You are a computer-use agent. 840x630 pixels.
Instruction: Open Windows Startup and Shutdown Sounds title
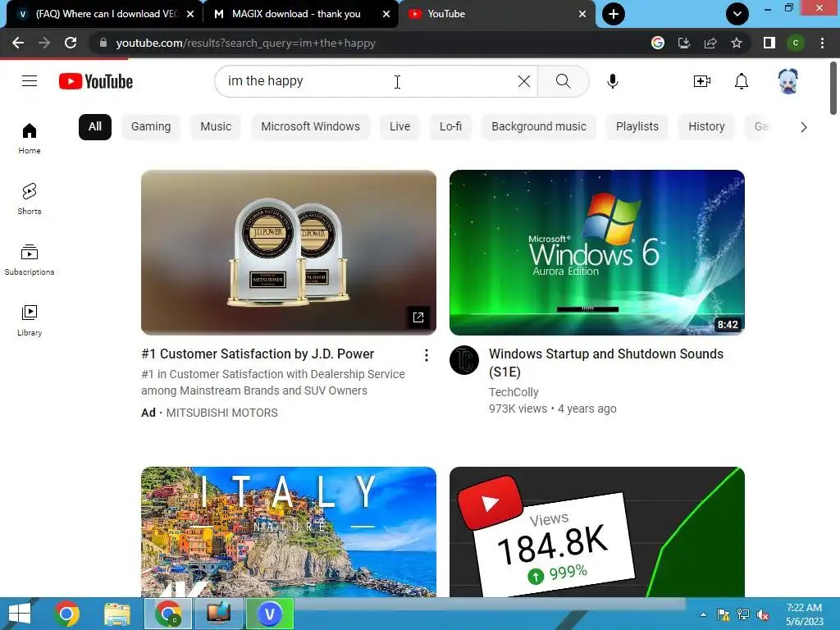tap(606, 363)
